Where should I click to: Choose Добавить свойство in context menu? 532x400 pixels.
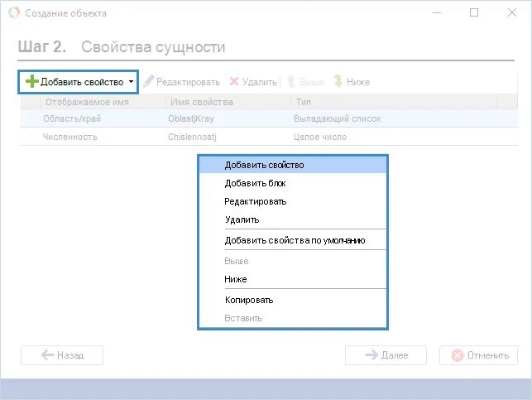pyautogui.click(x=293, y=165)
